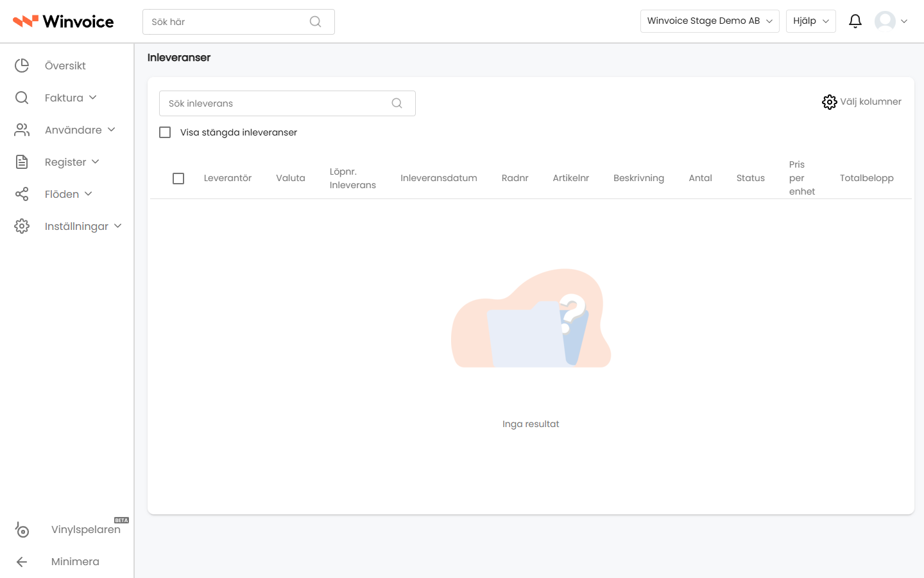924x578 pixels.
Task: Click the Register document icon
Action: (22, 162)
